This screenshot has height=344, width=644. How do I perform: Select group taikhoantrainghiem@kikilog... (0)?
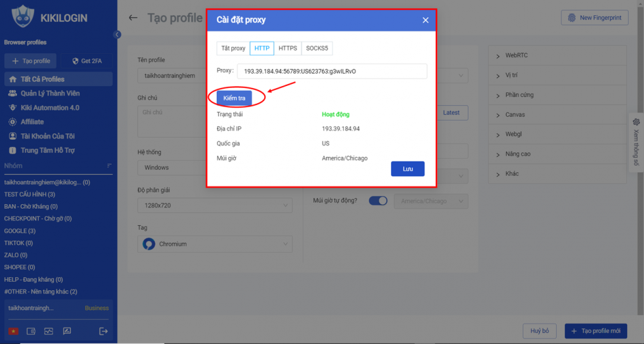(x=47, y=183)
